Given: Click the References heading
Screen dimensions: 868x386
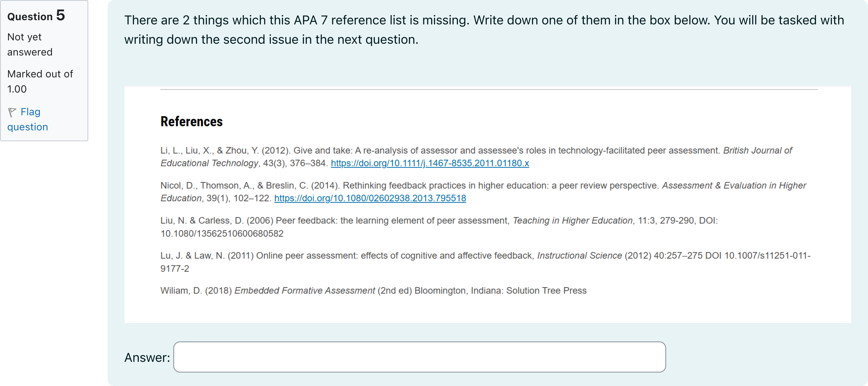Looking at the screenshot, I should 191,122.
